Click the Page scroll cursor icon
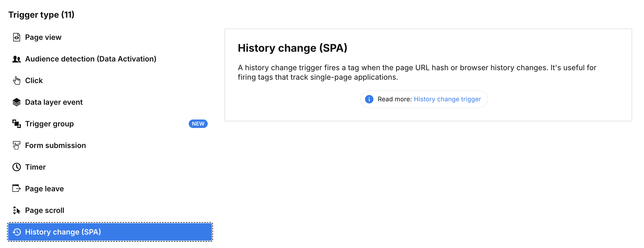 [x=17, y=210]
